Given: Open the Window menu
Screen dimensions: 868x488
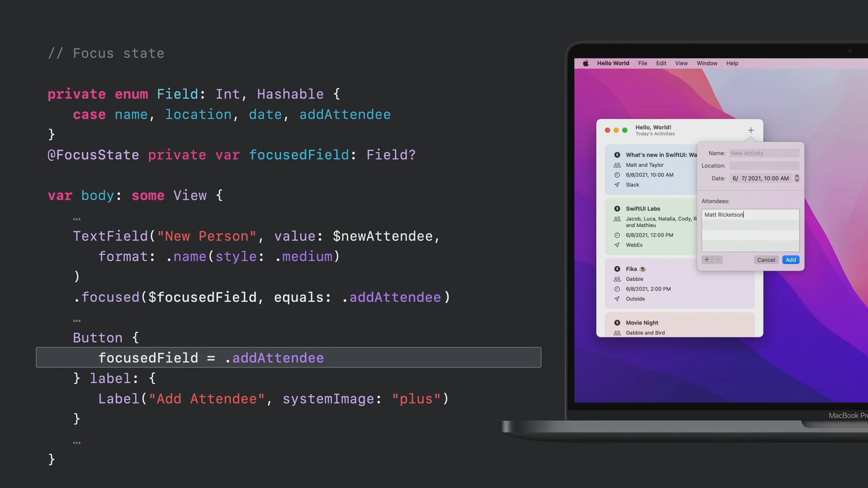Looking at the screenshot, I should pos(707,63).
